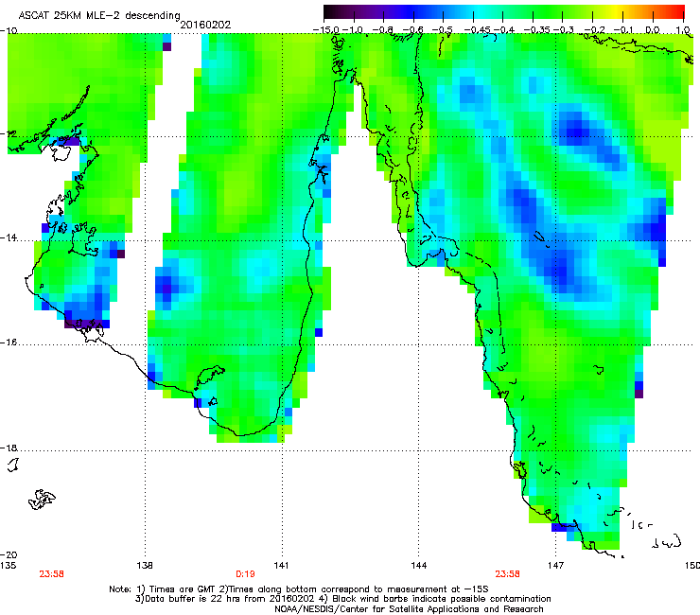Screen dimensions: 700x615
Task: Click the -10 latitude axis label
Action: [x=9, y=31]
